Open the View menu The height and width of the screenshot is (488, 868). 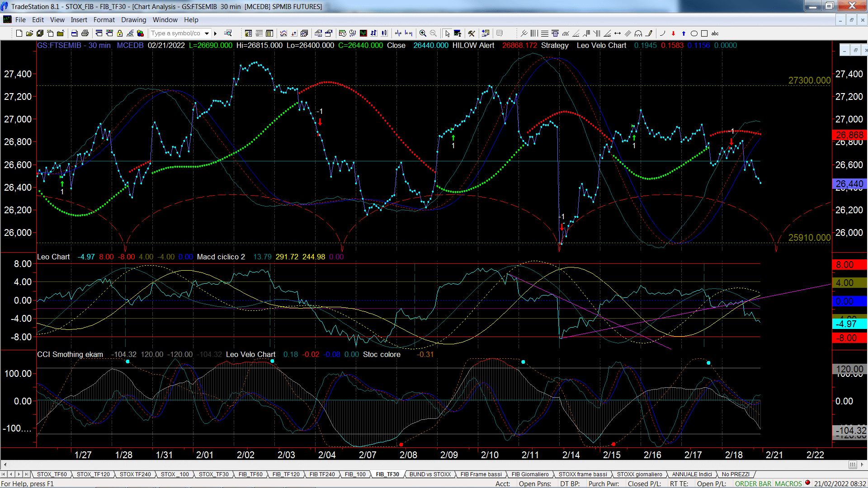tap(57, 20)
